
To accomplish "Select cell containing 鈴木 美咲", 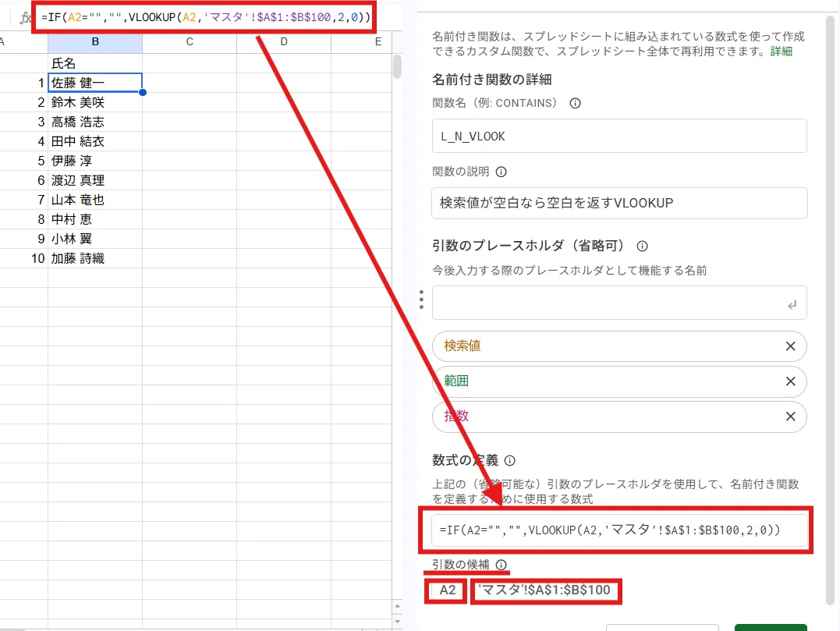I will tap(95, 102).
